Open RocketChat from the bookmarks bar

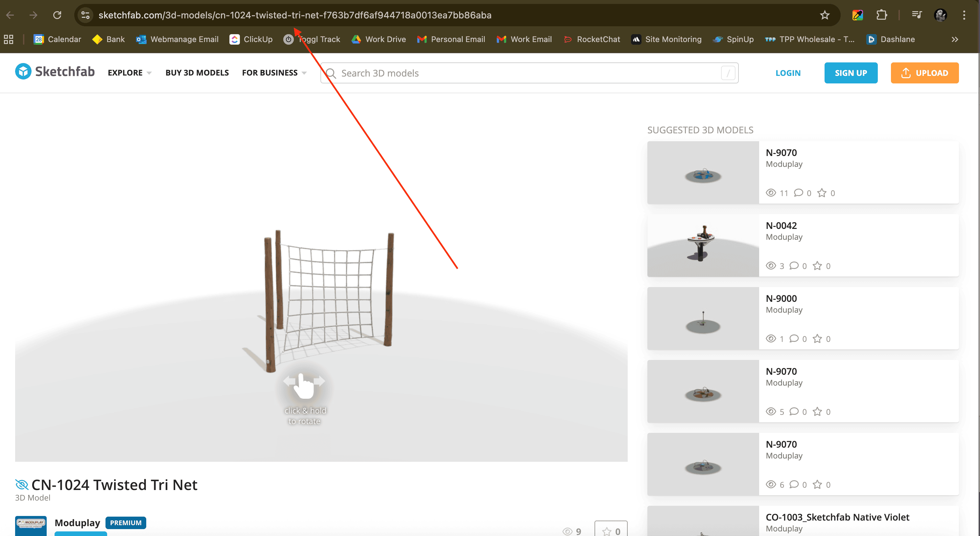(592, 39)
